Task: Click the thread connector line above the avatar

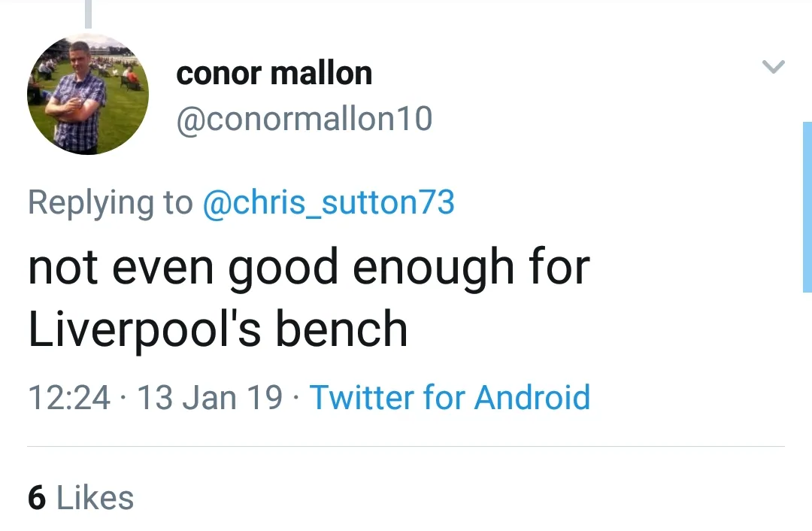Action: tap(88, 14)
